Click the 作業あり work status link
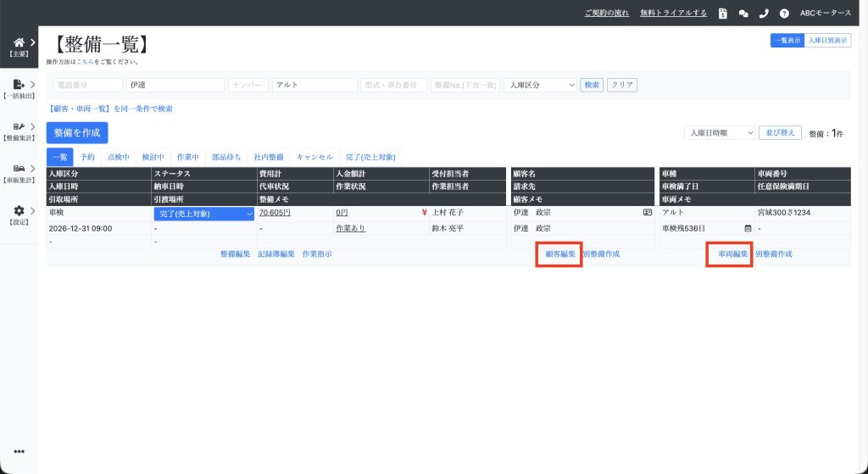The width and height of the screenshot is (868, 474). [350, 228]
